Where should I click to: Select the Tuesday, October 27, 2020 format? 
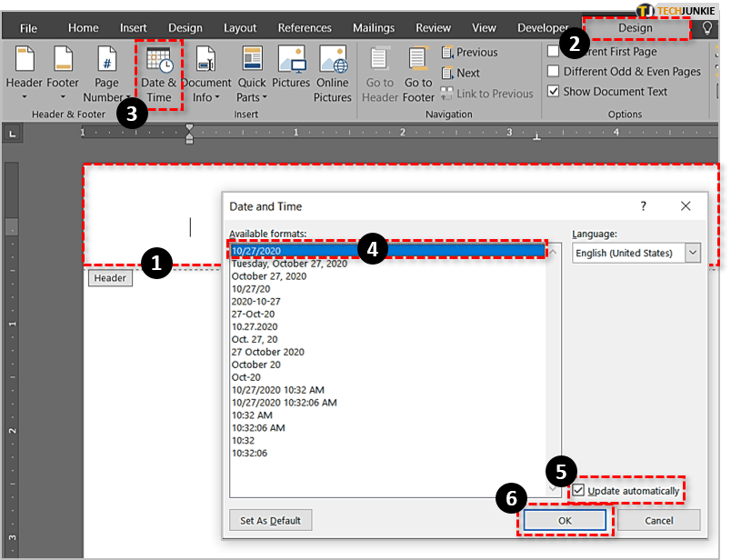pos(289,264)
